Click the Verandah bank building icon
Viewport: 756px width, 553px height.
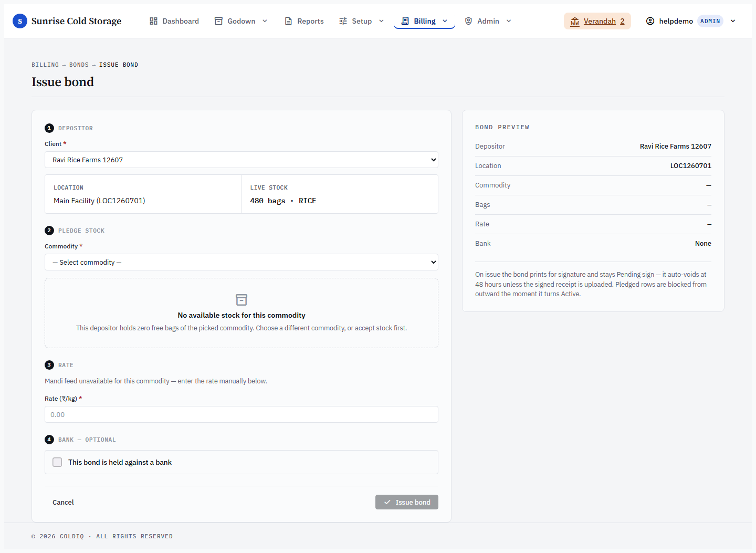(x=575, y=21)
